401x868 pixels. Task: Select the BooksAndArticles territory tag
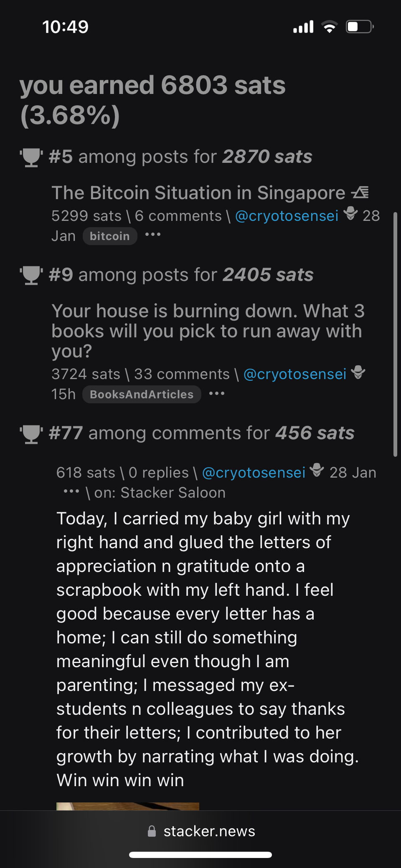click(x=142, y=395)
